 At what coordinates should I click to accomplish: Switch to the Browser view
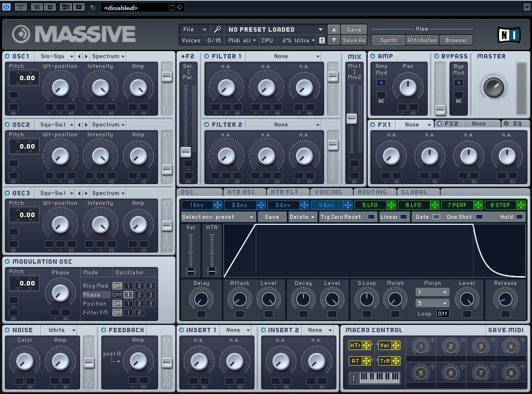456,40
